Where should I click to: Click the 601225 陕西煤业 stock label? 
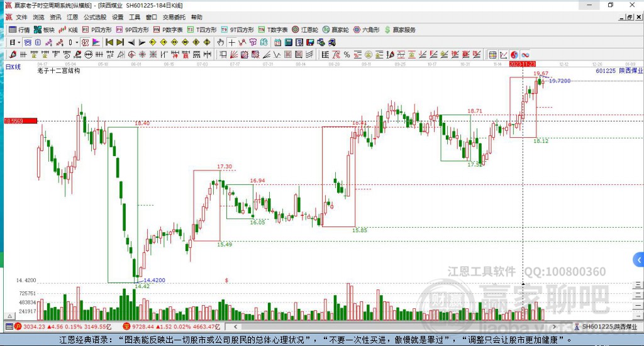(x=619, y=70)
